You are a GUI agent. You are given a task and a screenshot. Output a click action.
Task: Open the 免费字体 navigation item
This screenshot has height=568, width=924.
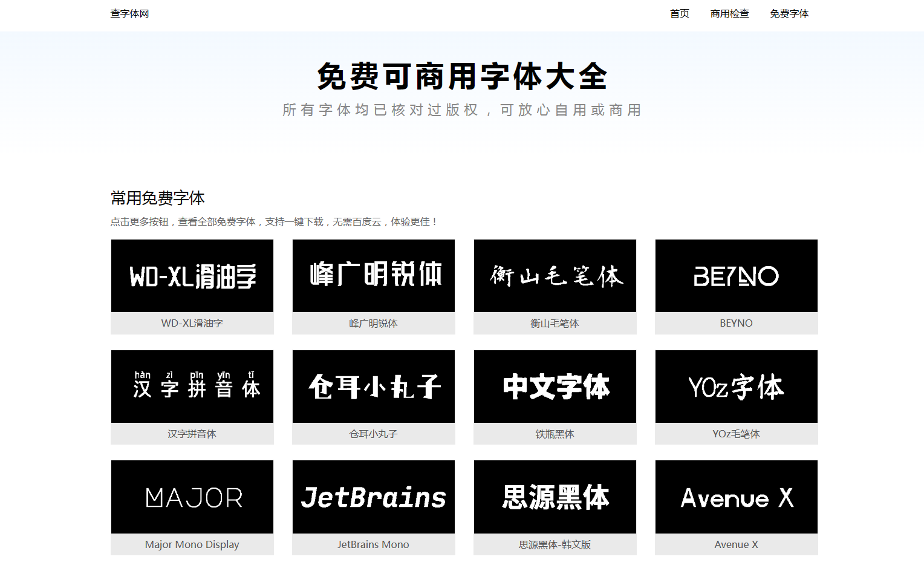click(x=789, y=14)
